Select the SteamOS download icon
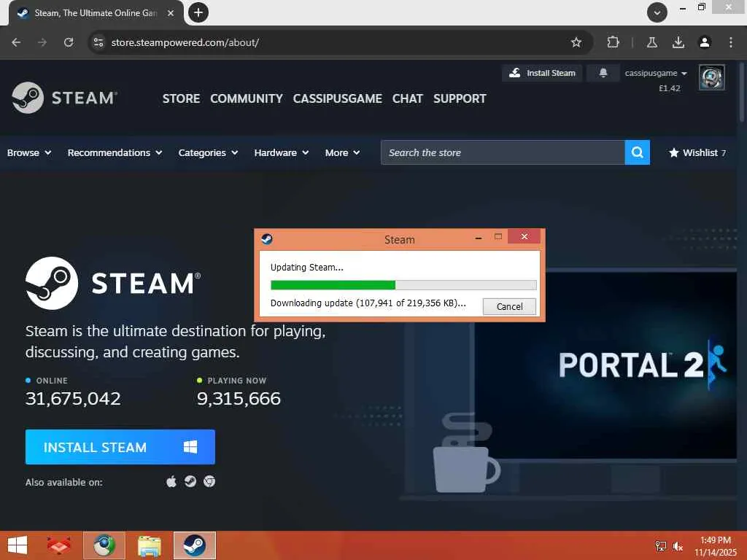The image size is (747, 560). click(190, 481)
